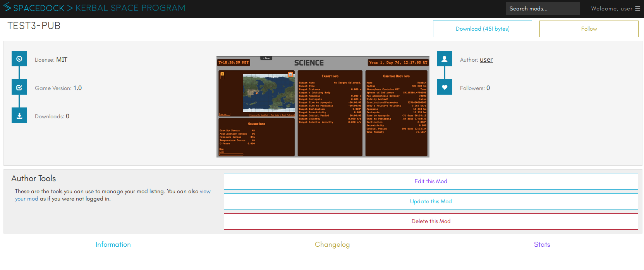Click the SpaceDock logo icon
The width and height of the screenshot is (644, 270).
click(7, 7)
